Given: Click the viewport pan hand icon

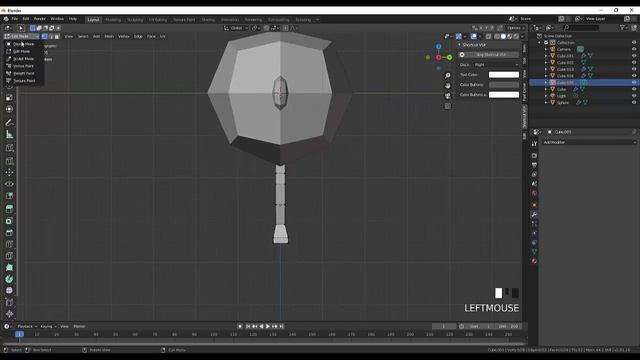Looking at the screenshot, I should (x=448, y=86).
